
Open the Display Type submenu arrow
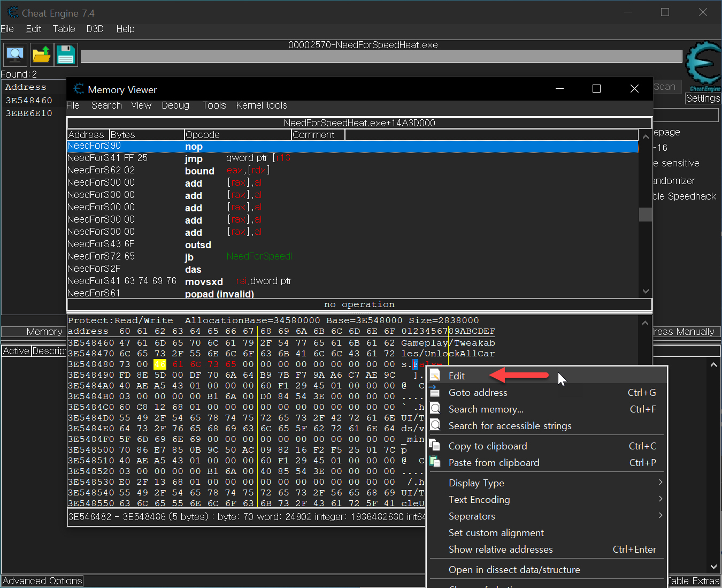[x=660, y=483]
